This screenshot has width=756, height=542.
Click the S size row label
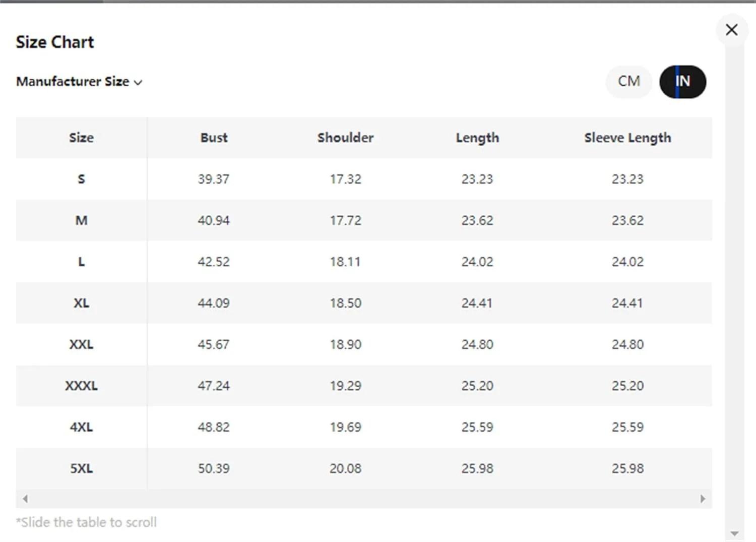[81, 179]
